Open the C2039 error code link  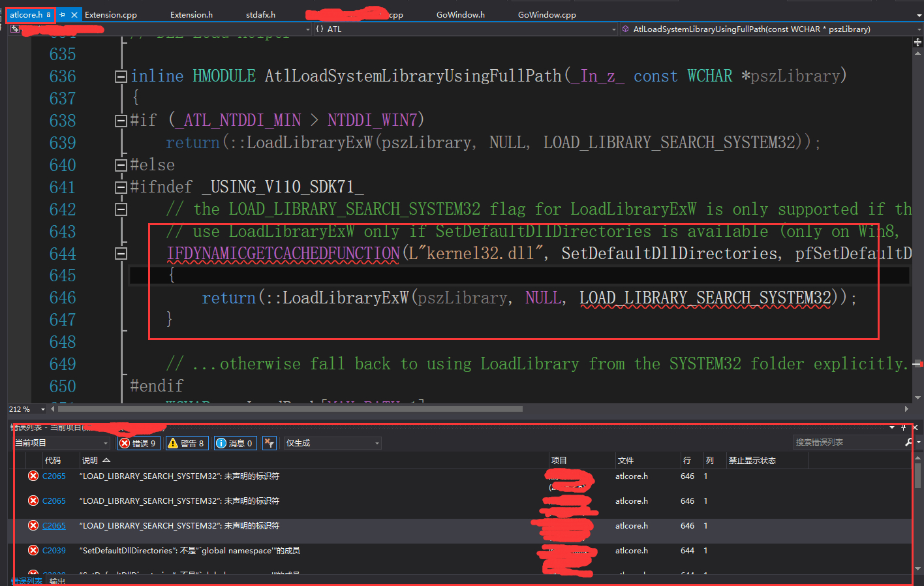pyautogui.click(x=54, y=551)
